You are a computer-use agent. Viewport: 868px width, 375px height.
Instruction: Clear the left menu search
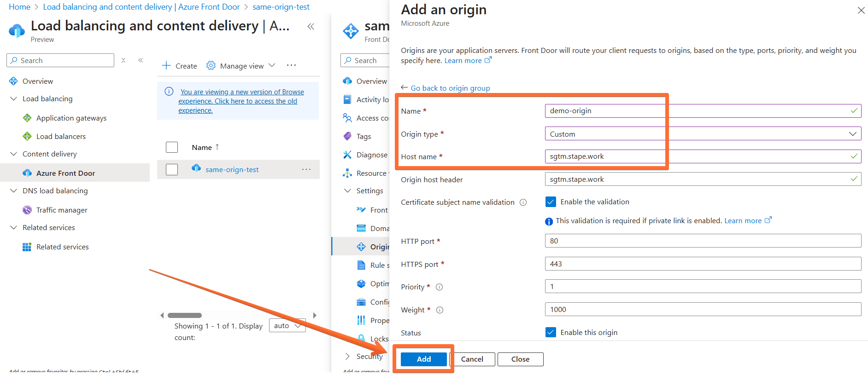(x=123, y=60)
